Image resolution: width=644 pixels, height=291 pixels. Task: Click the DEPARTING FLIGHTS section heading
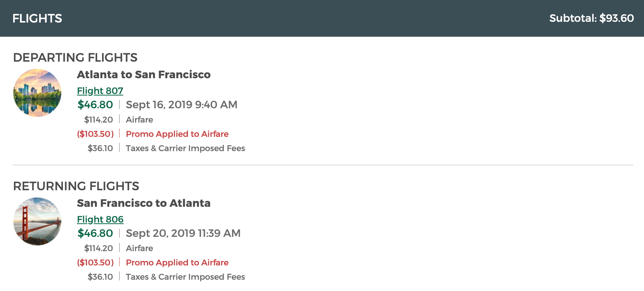[x=75, y=58]
